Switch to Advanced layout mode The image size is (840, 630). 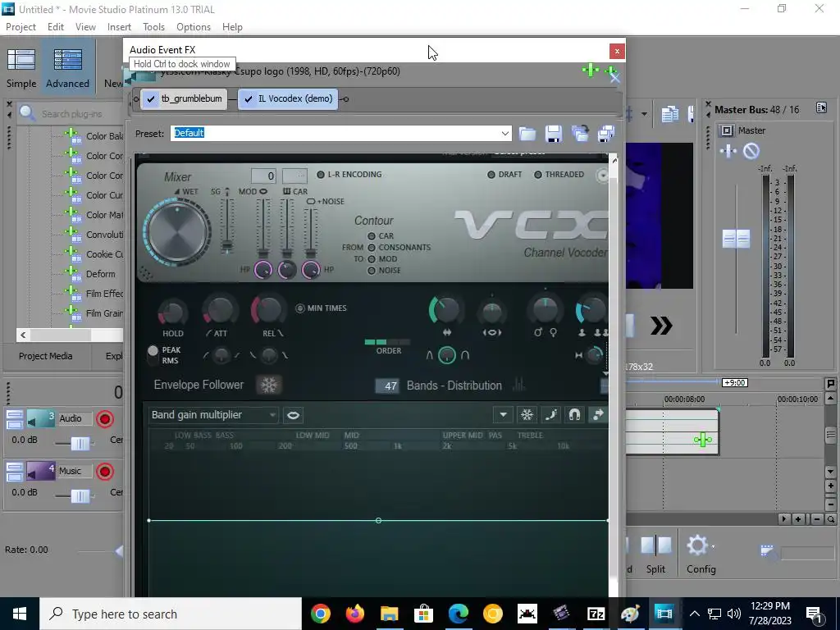[67, 69]
